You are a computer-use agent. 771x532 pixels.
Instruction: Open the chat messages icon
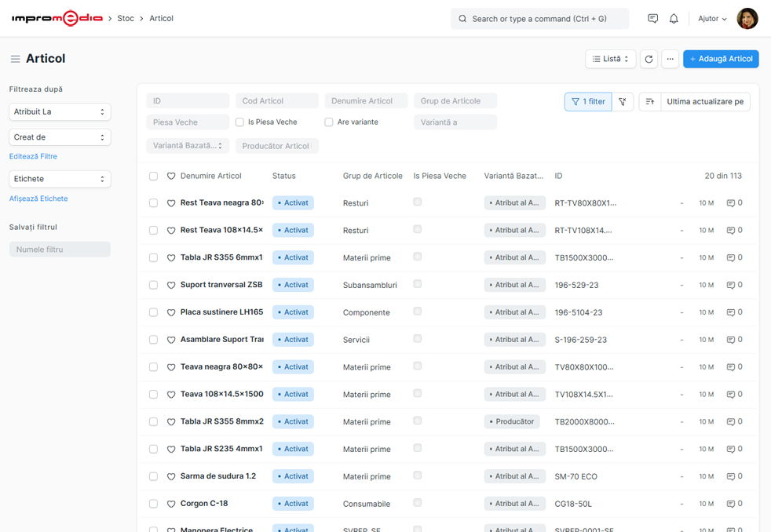pos(652,19)
